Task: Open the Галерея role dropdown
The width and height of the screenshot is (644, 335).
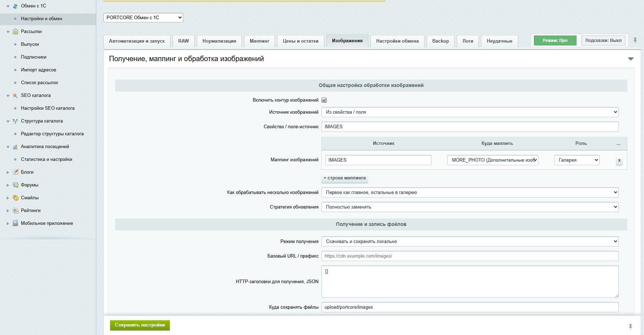Action: click(x=577, y=160)
